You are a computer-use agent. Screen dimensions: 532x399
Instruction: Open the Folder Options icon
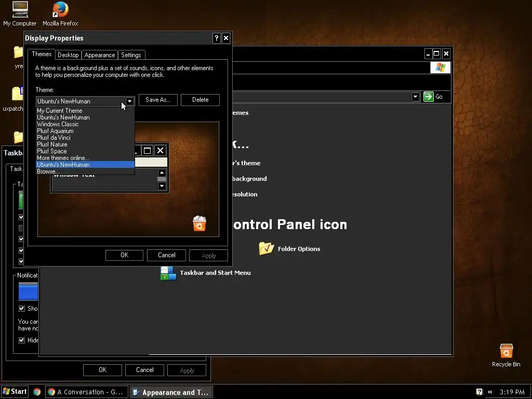(289, 249)
